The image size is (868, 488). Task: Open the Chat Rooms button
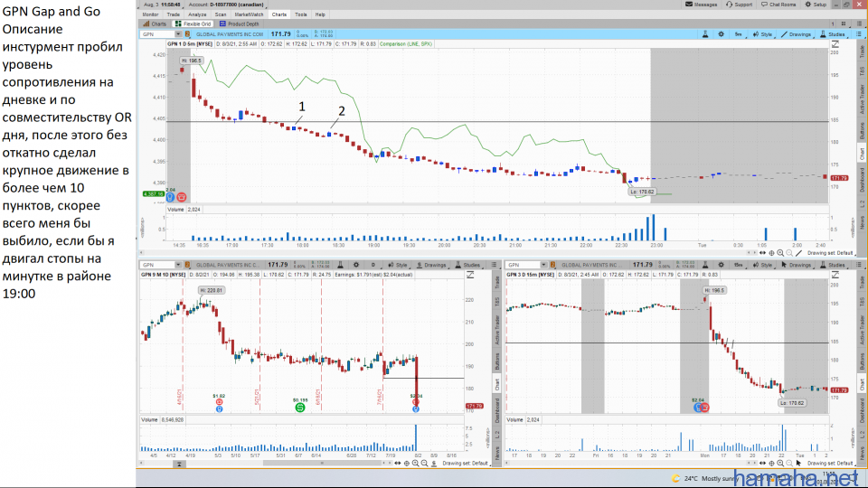pos(778,5)
